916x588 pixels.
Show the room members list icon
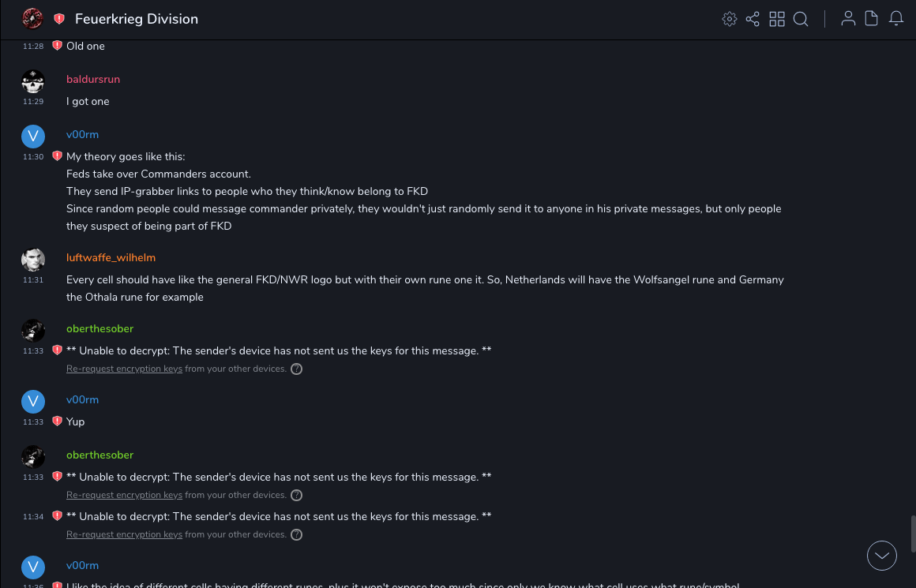(848, 19)
